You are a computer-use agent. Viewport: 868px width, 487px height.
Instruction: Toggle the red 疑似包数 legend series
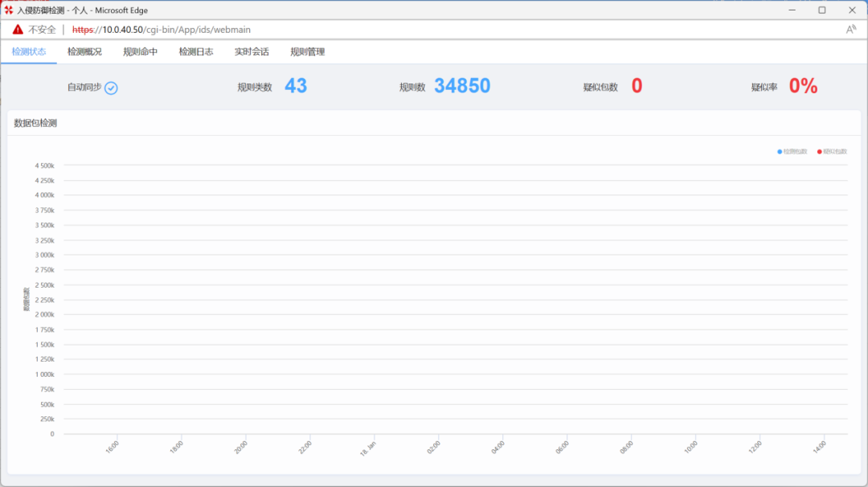coord(832,152)
